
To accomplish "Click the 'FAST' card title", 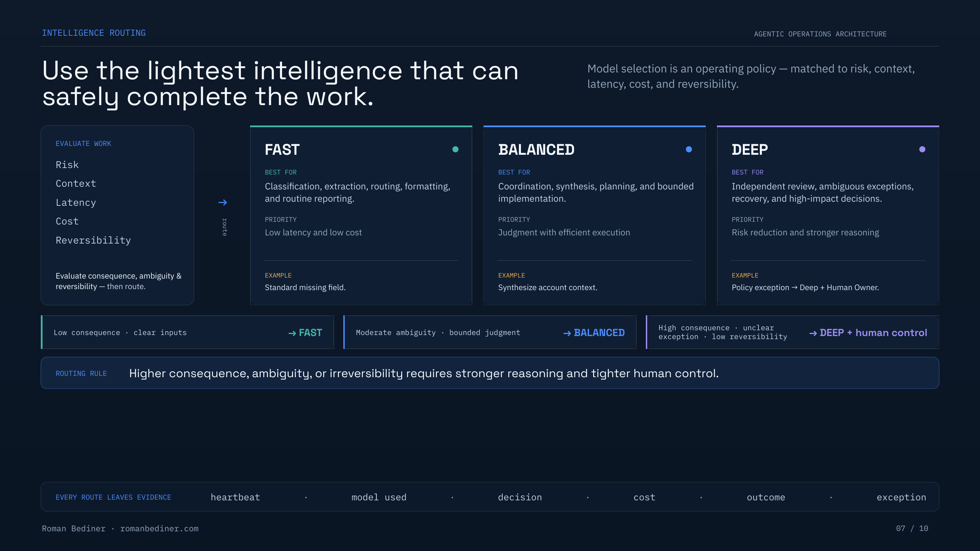I will click(x=282, y=149).
